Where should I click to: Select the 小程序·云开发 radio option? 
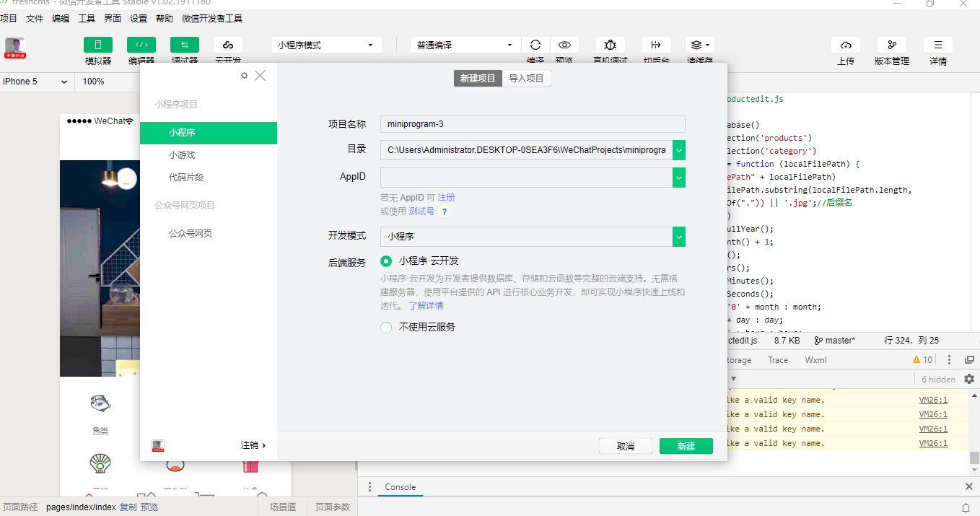386,261
